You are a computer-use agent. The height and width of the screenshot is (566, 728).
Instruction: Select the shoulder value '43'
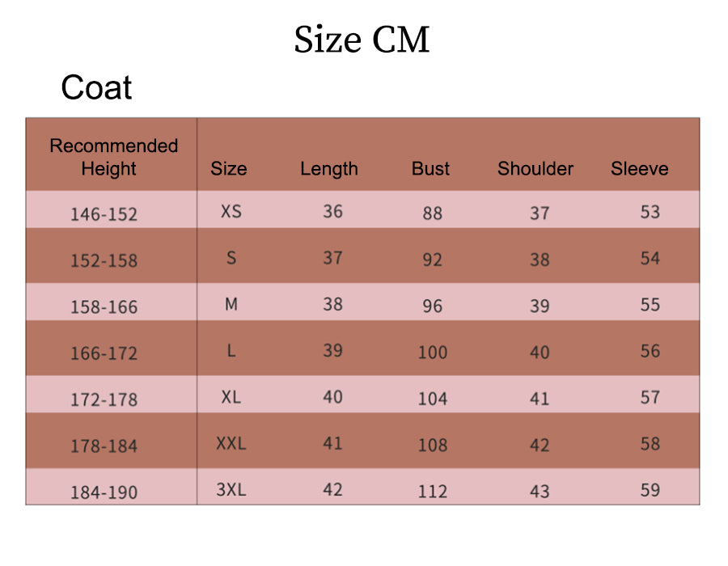(x=540, y=492)
